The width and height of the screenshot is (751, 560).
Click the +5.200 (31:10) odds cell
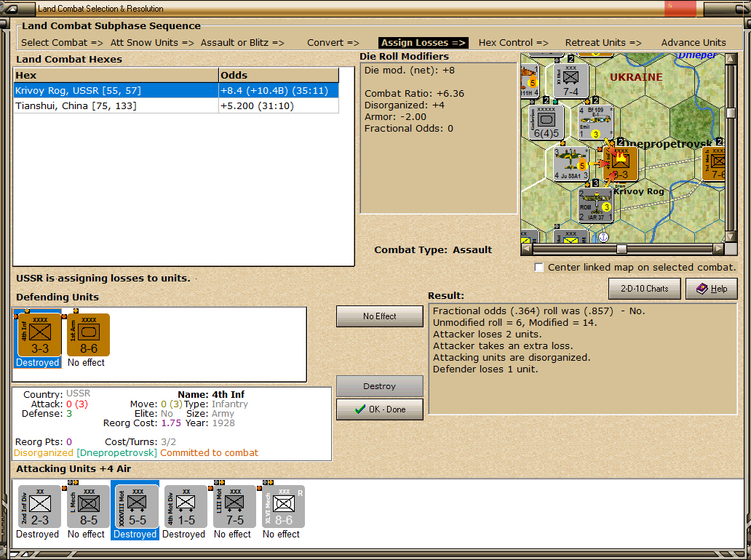[x=279, y=105]
